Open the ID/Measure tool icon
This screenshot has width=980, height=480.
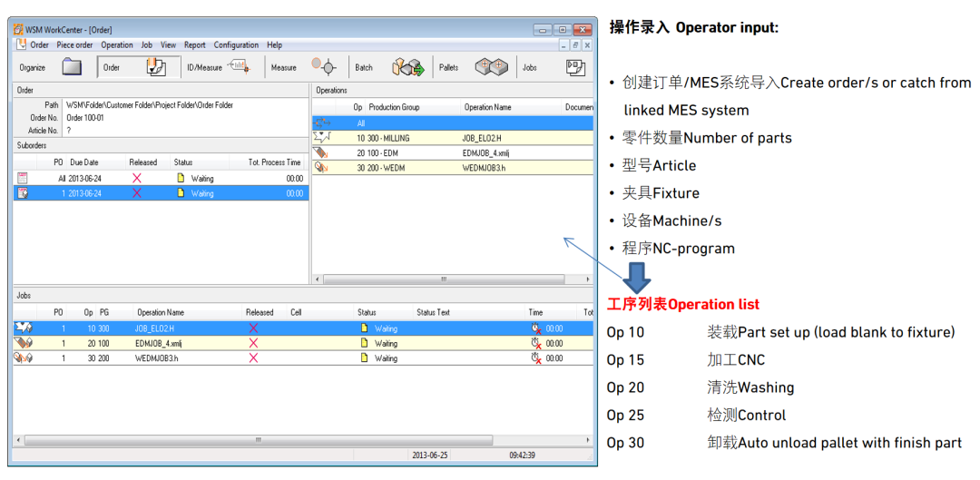[x=239, y=67]
